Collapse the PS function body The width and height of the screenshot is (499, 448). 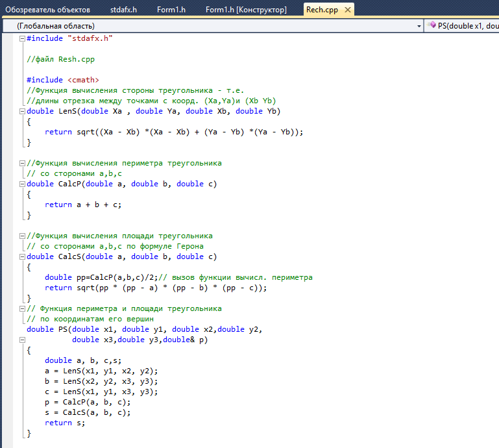22,340
